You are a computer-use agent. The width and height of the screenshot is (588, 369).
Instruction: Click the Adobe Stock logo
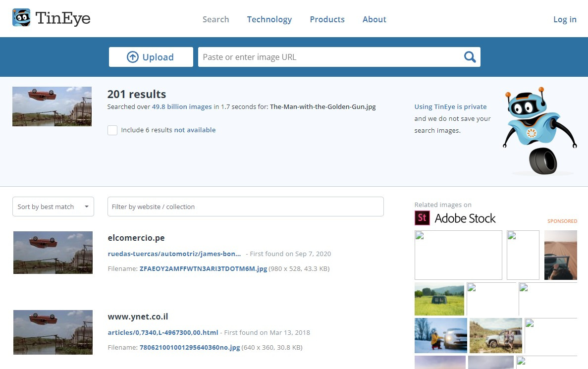coord(455,218)
